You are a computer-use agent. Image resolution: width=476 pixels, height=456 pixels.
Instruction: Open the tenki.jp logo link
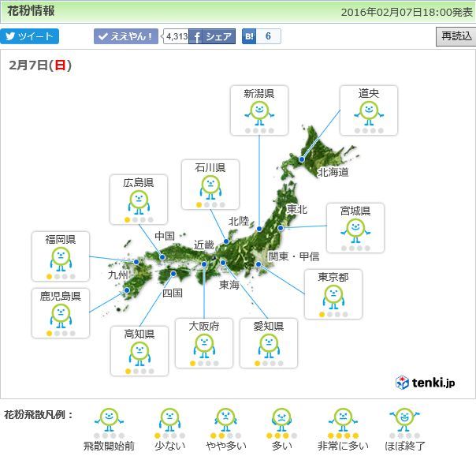(425, 383)
